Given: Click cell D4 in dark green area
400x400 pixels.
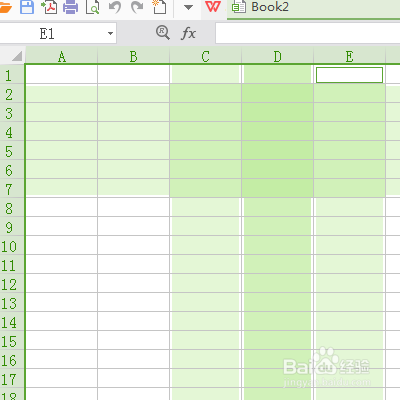Looking at the screenshot, I should 277,132.
